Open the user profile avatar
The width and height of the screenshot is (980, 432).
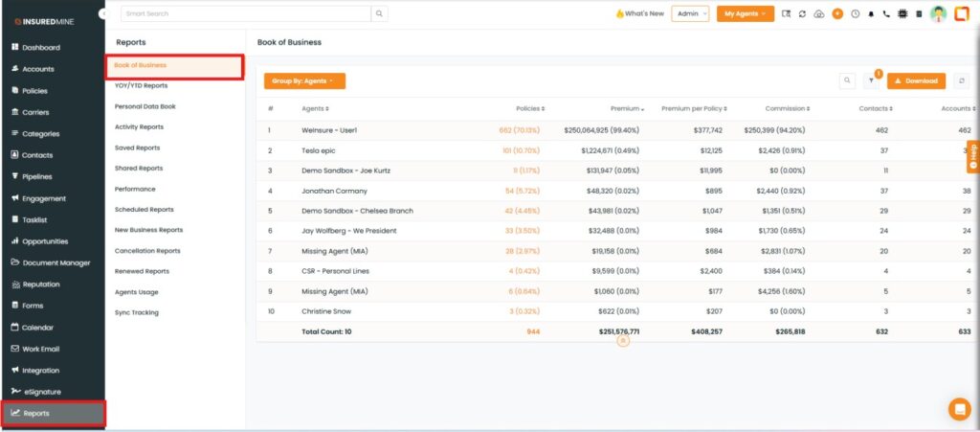(x=938, y=13)
